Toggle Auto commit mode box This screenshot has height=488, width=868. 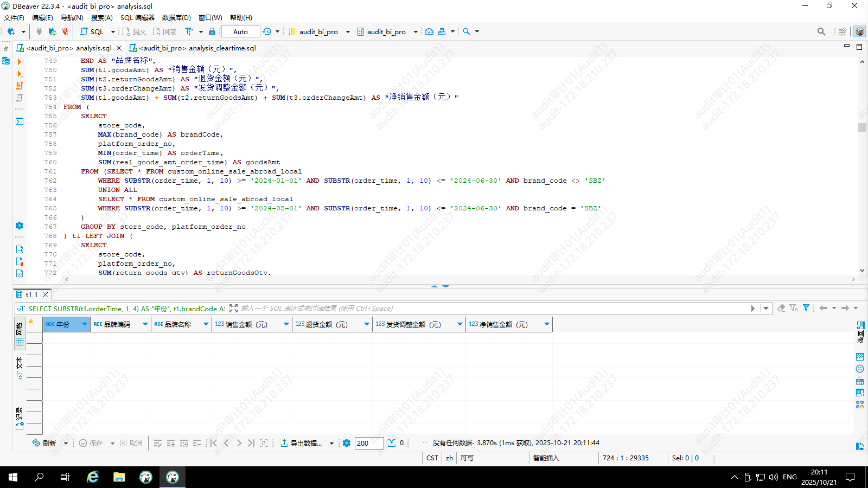coord(240,31)
